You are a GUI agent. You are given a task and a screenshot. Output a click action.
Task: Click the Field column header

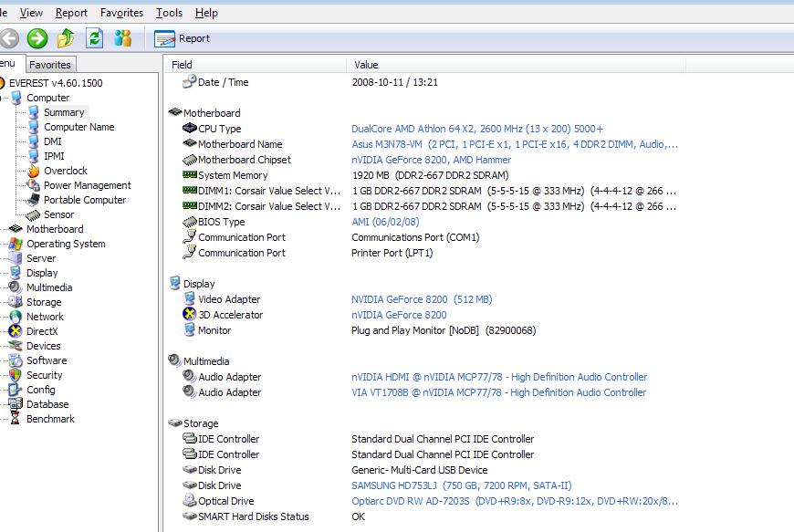coord(256,65)
